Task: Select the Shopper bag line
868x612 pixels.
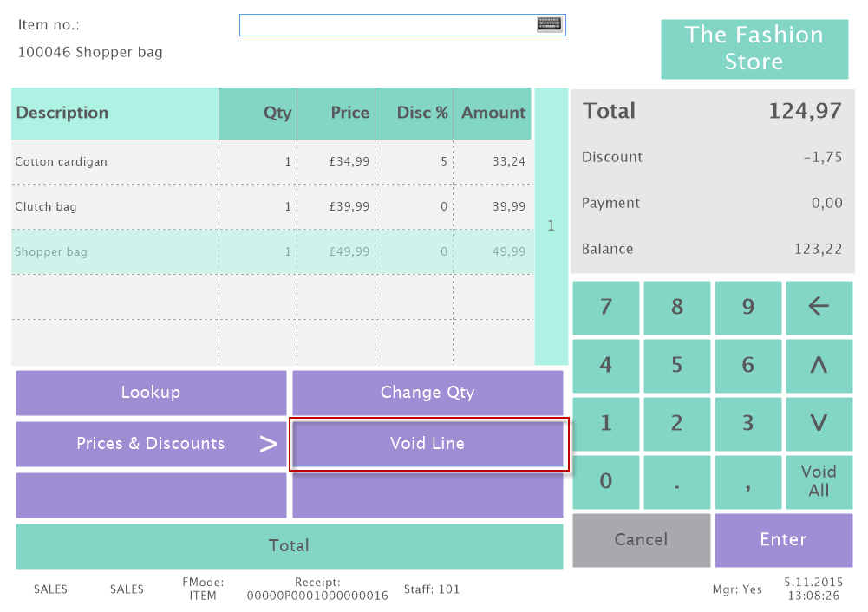Action: [114, 252]
